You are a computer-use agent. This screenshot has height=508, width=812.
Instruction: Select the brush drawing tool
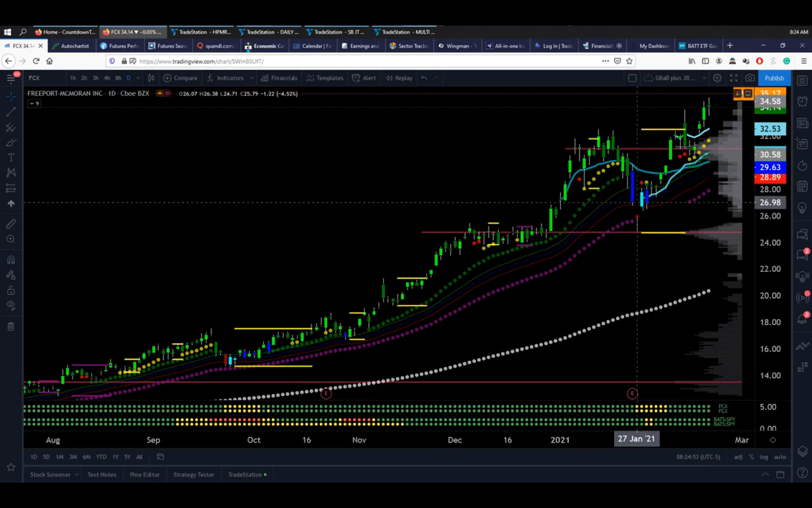coord(11,142)
